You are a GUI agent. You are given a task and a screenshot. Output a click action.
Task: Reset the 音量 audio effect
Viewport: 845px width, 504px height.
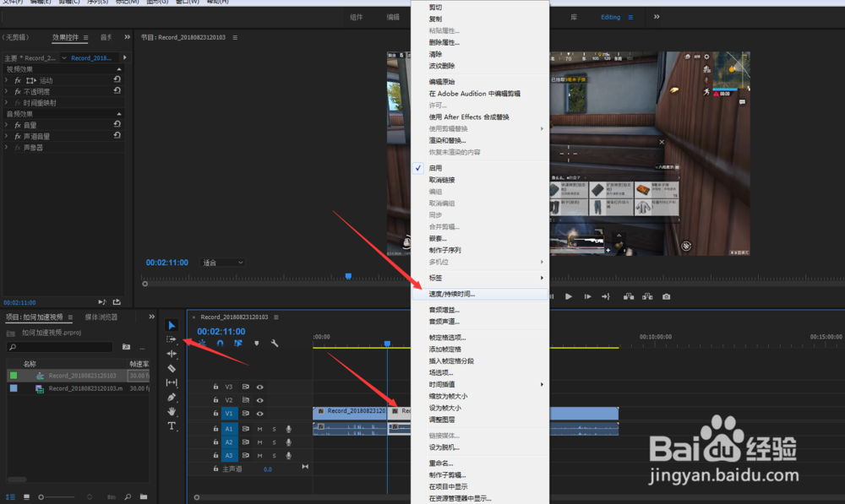(x=117, y=124)
